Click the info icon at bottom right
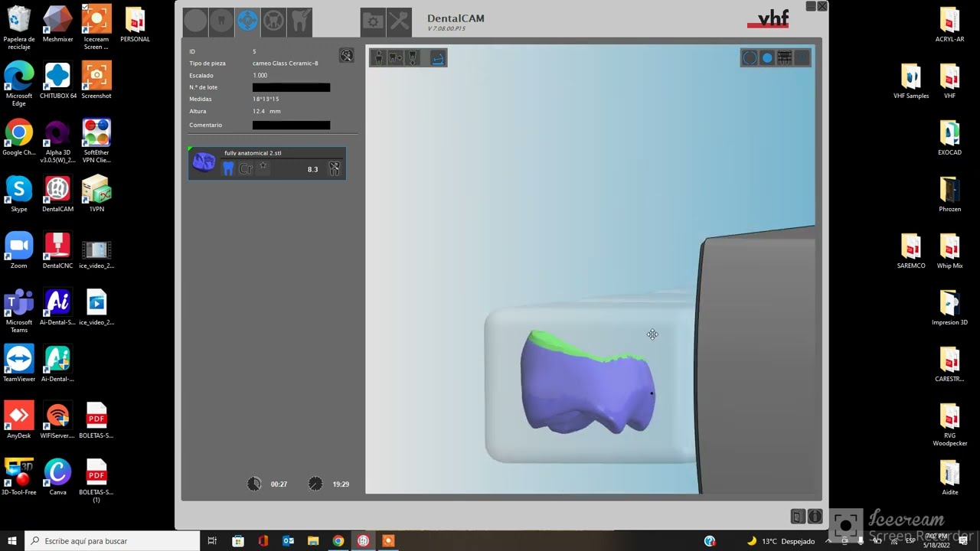Viewport: 980px width, 551px height. (815, 517)
